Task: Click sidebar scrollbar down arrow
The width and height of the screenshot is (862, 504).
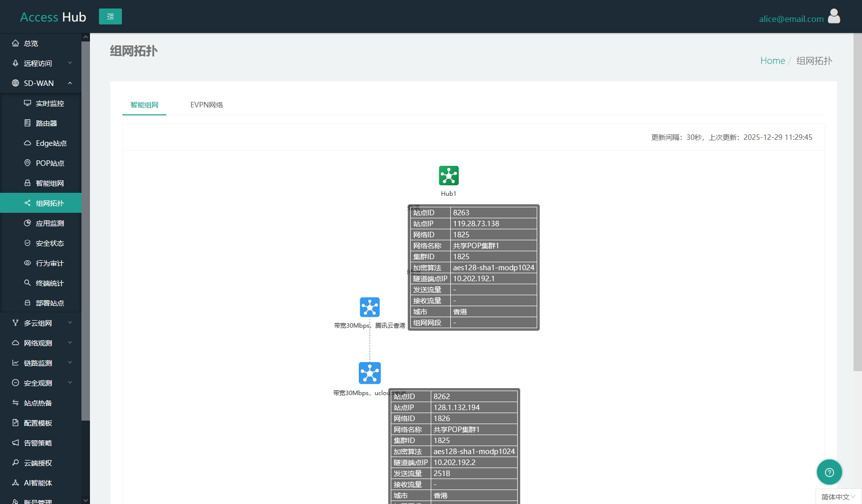Action: 85,500
